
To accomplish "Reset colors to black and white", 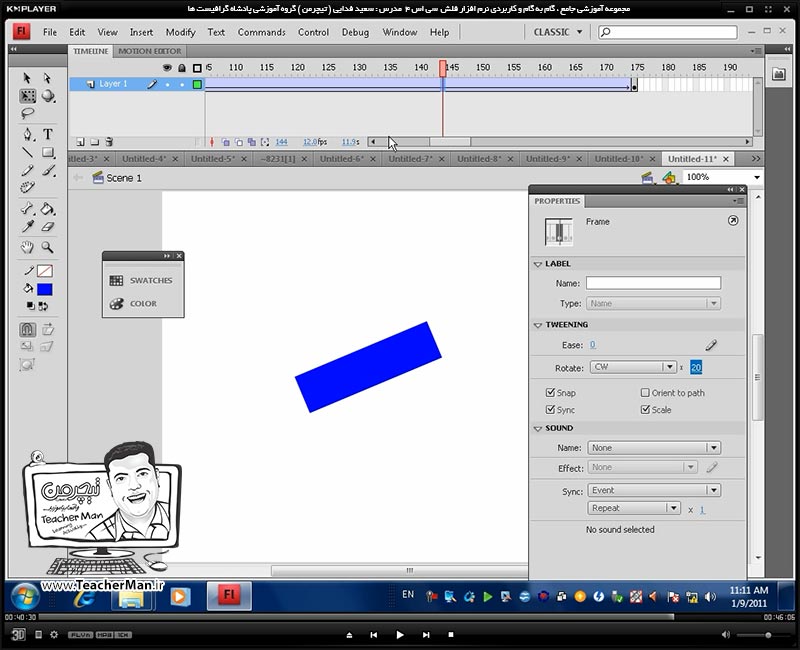I will point(31,306).
